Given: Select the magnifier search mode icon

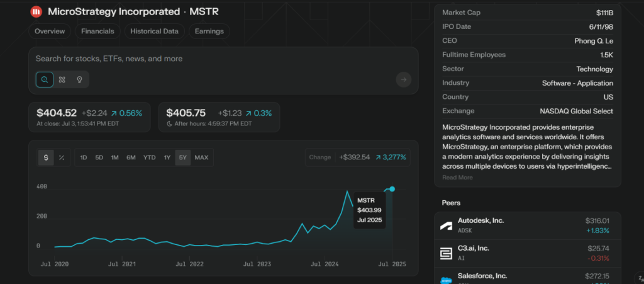Looking at the screenshot, I should pyautogui.click(x=45, y=79).
